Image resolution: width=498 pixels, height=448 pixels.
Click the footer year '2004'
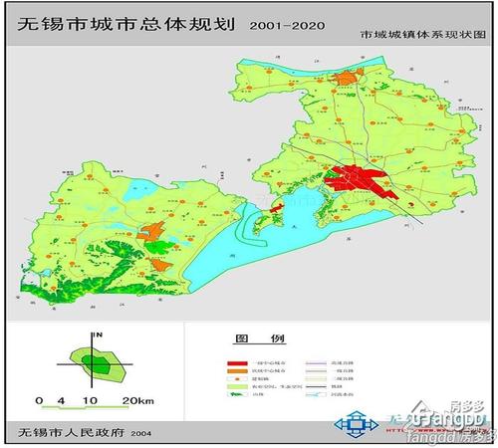pos(141,433)
